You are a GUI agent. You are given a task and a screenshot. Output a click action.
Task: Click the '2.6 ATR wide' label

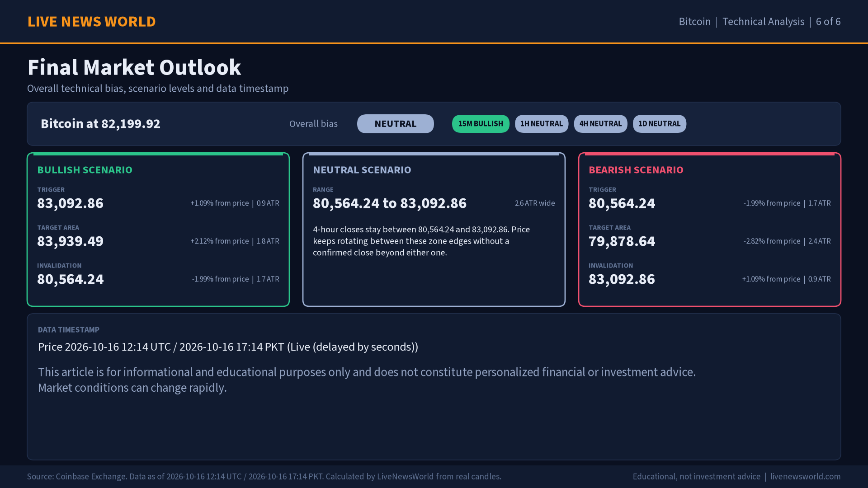(x=535, y=203)
